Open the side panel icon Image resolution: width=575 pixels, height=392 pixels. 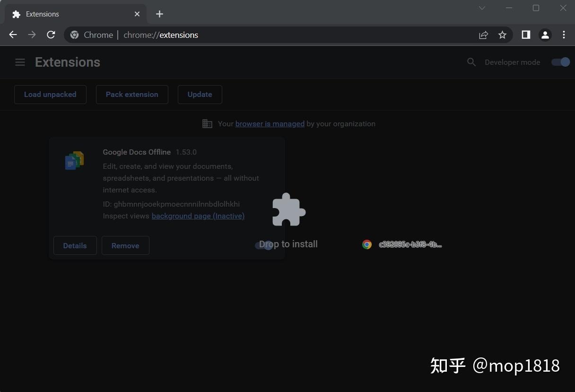[526, 35]
